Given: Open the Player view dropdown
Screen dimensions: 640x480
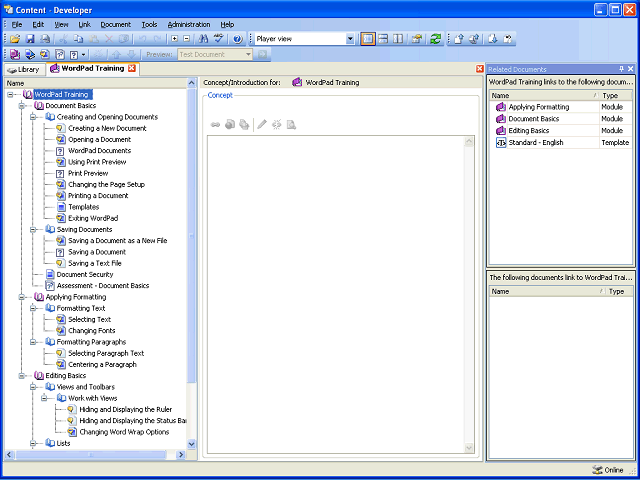Looking at the screenshot, I should tap(350, 39).
